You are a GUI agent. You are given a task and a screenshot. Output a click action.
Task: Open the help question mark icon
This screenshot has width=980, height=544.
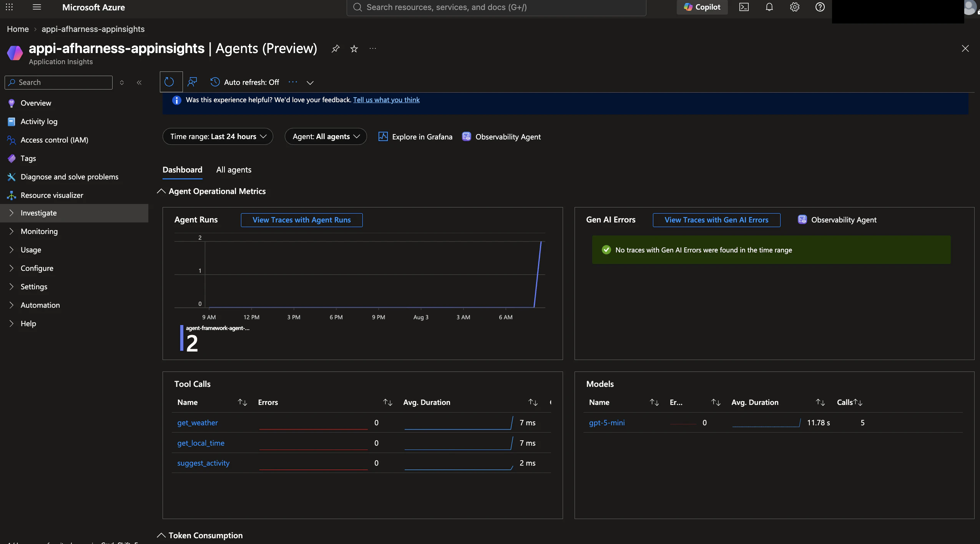pos(820,7)
